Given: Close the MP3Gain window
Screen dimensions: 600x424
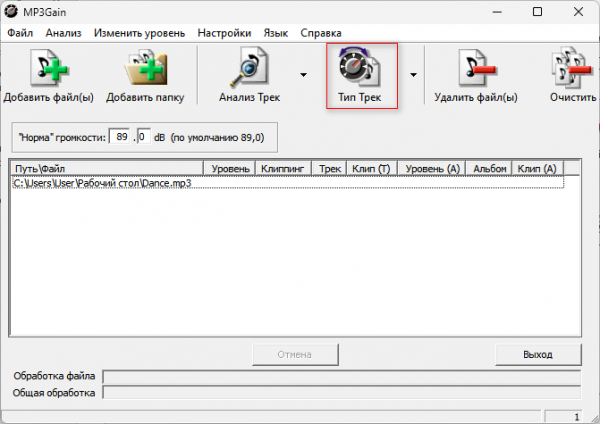Looking at the screenshot, I should pos(578,12).
